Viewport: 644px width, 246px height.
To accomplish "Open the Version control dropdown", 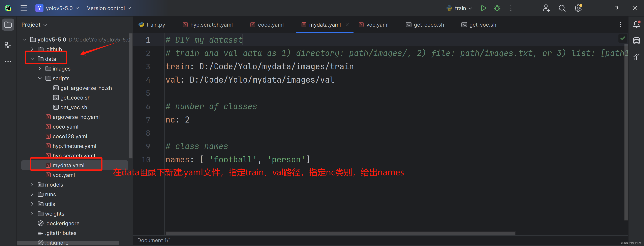I will pos(109,8).
